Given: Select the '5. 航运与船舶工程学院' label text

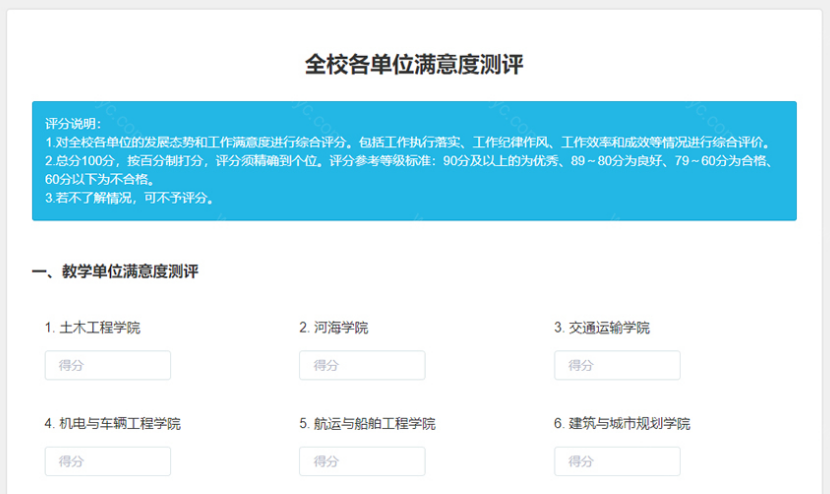Looking at the screenshot, I should click(367, 423).
